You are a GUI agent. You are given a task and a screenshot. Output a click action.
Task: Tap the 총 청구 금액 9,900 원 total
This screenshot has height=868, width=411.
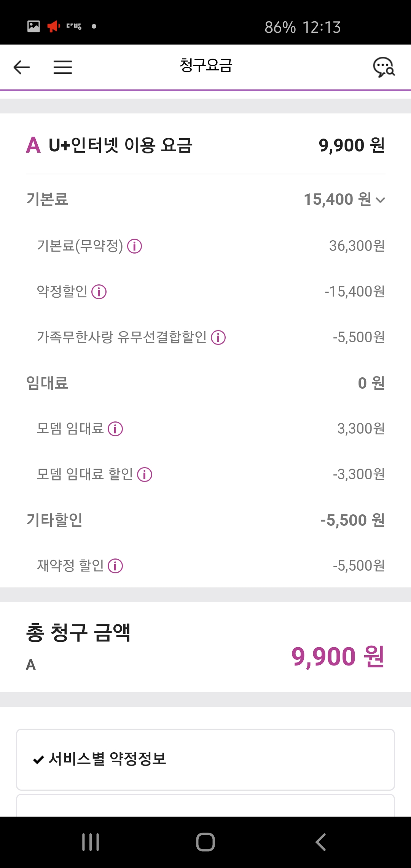(338, 656)
